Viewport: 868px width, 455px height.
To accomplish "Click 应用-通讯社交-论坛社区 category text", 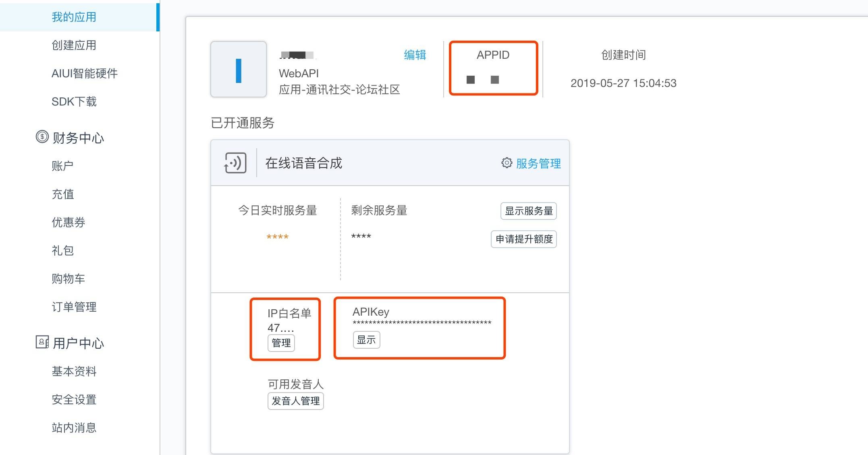I will coord(339,89).
